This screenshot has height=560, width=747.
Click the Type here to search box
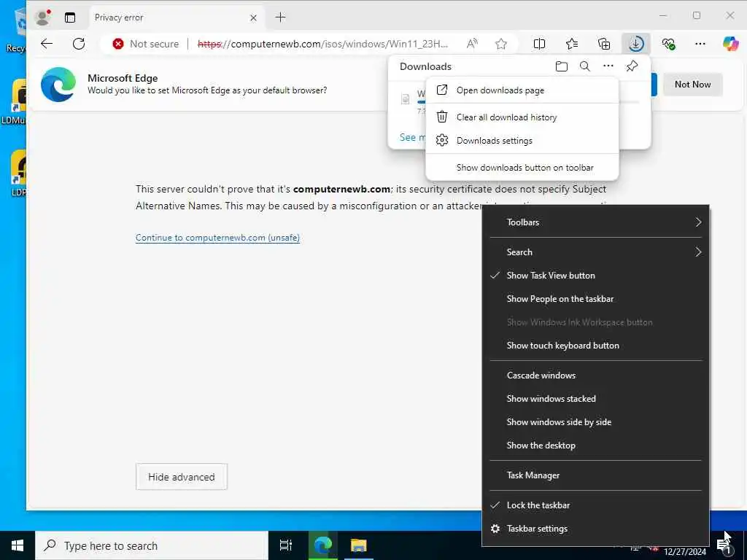click(x=152, y=545)
